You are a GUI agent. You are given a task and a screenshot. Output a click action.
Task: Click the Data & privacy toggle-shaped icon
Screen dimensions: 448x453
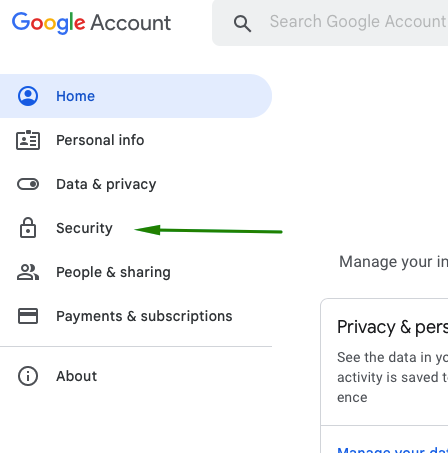28,184
